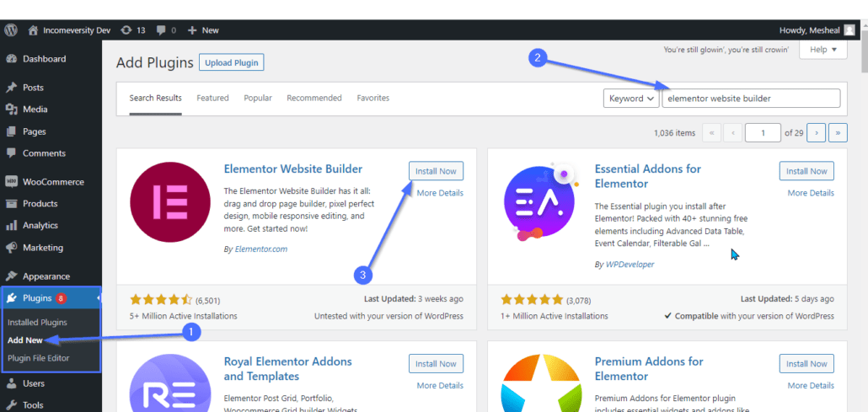This screenshot has height=412, width=868.
Task: Open the Incomeversity Dev site home icon
Action: pyautogui.click(x=33, y=29)
